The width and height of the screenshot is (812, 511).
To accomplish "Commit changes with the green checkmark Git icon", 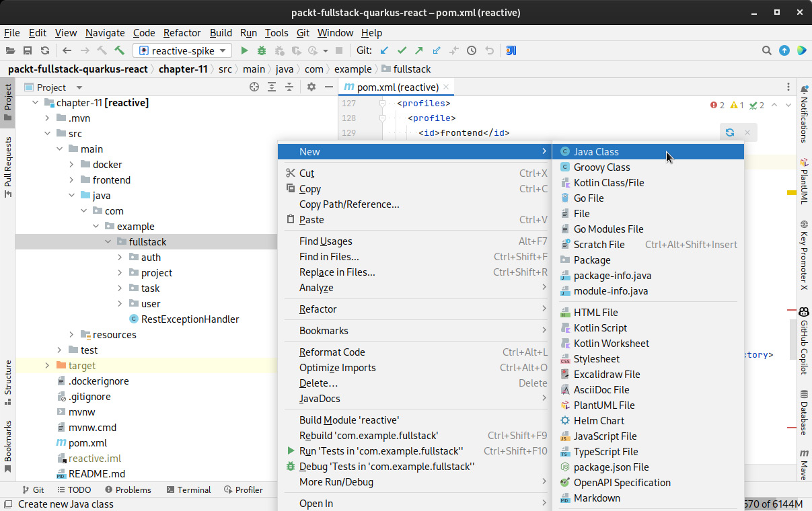I will (402, 50).
